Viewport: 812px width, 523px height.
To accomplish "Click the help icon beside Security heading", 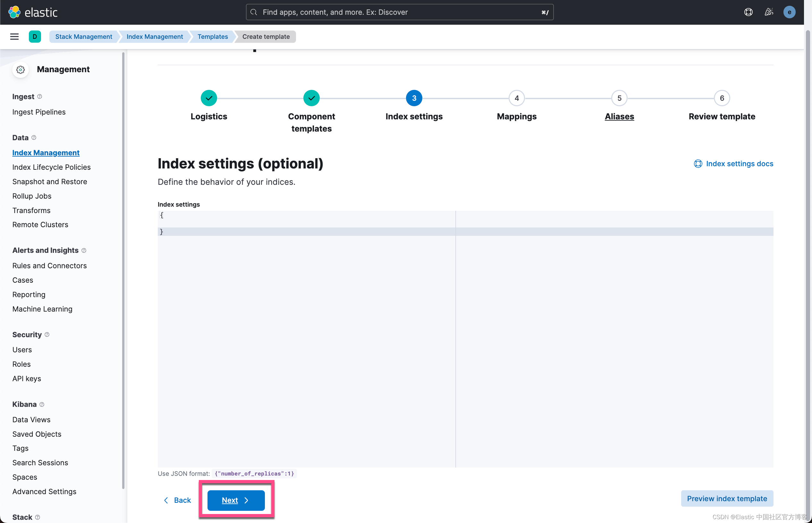I will (x=47, y=335).
